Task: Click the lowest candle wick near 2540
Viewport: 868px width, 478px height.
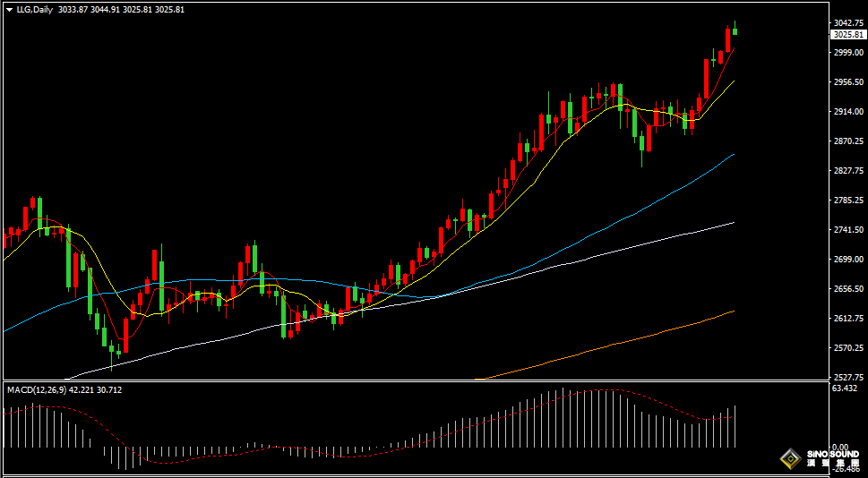Action: tap(112, 361)
